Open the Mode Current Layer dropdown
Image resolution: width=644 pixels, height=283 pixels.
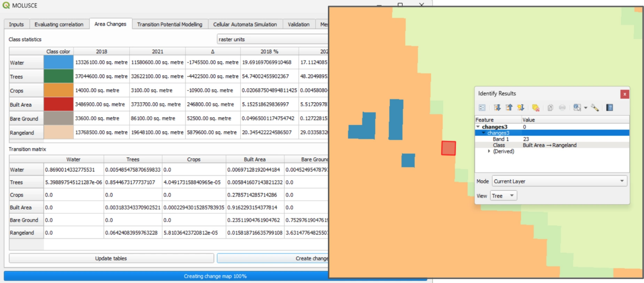click(559, 181)
